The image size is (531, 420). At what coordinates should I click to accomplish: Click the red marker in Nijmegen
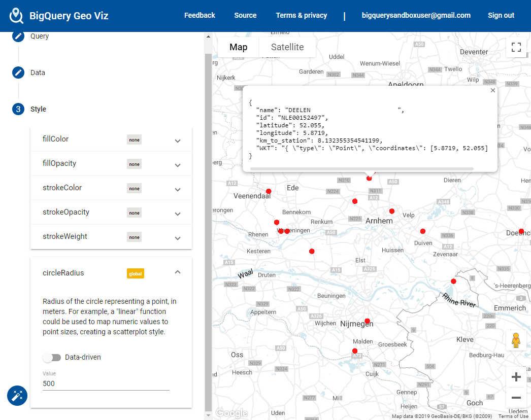tap(367, 321)
